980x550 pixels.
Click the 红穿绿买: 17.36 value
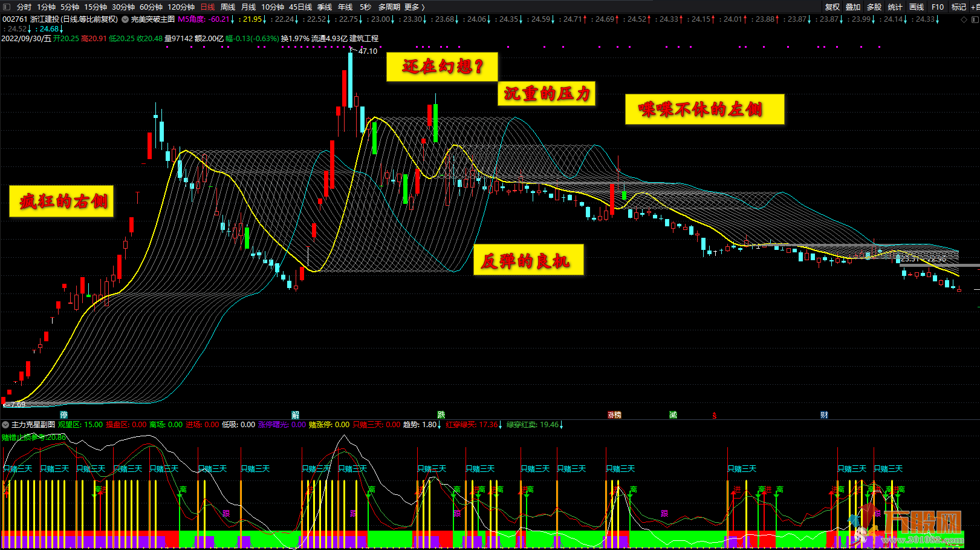click(x=473, y=425)
